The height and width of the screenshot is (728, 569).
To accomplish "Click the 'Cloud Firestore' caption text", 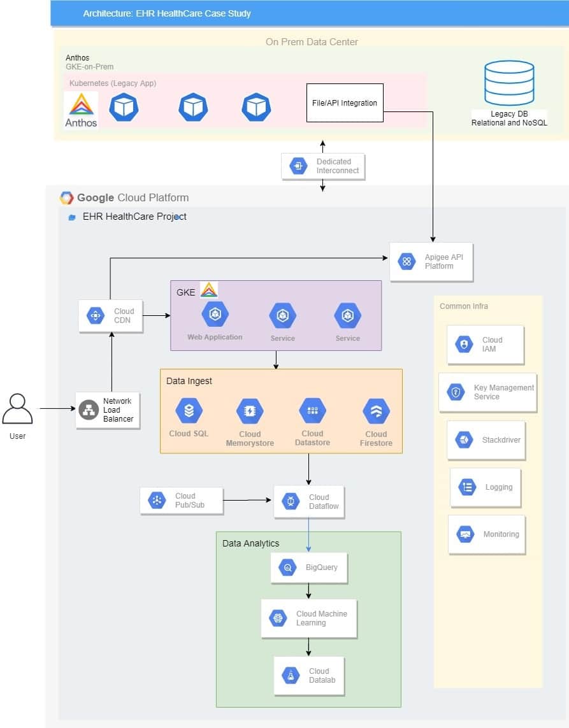I will click(376, 438).
